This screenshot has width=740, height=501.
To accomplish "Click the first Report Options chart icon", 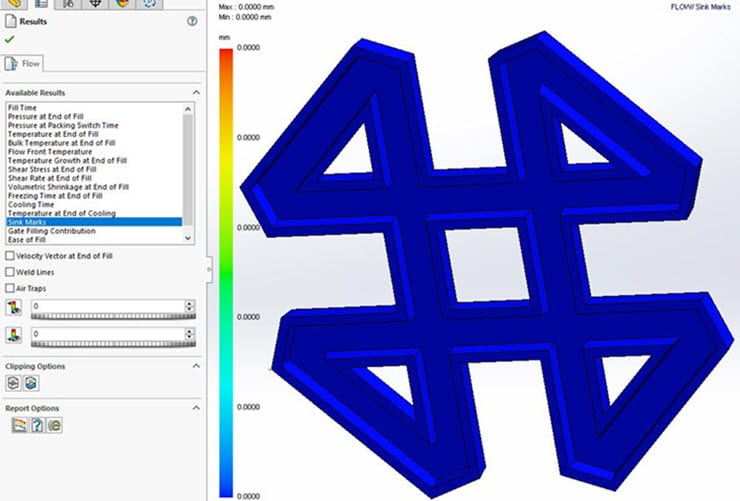I will pyautogui.click(x=19, y=425).
